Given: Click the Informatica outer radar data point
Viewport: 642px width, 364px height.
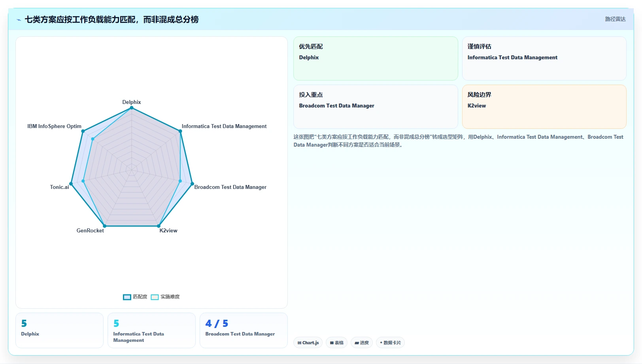Looking at the screenshot, I should point(181,131).
